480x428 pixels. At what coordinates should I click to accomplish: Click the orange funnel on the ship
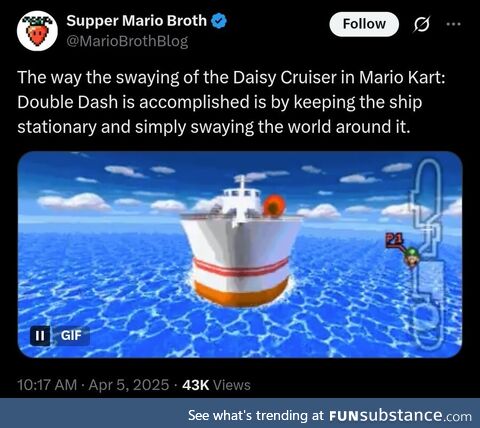coord(274,206)
